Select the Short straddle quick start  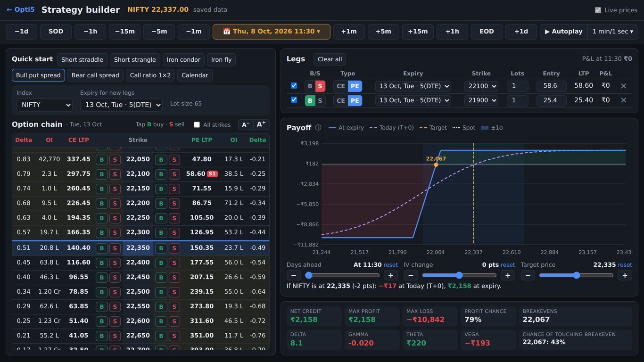point(82,60)
